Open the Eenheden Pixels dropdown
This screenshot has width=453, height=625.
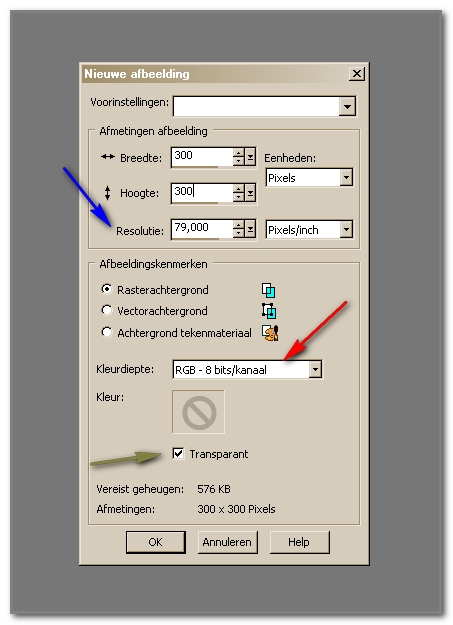point(346,177)
